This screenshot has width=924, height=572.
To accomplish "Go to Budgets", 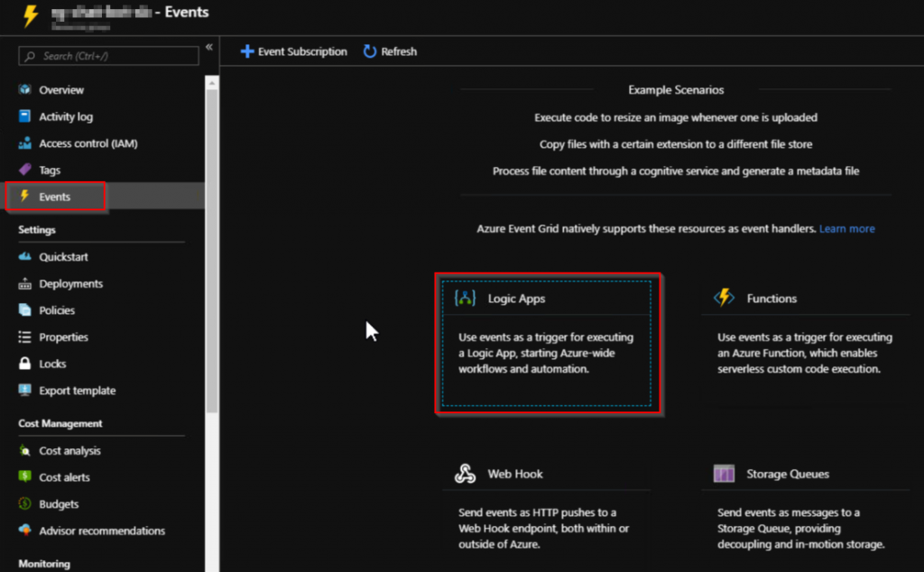I will click(59, 504).
